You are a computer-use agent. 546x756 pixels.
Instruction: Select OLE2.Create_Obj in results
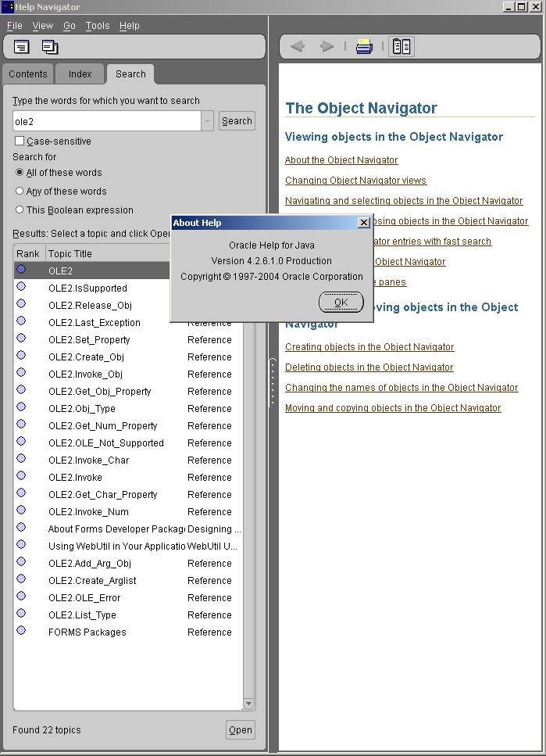click(128, 357)
